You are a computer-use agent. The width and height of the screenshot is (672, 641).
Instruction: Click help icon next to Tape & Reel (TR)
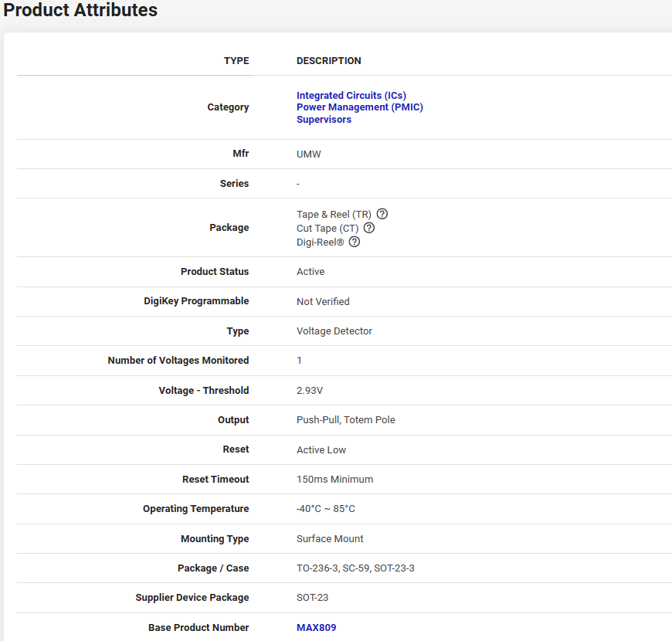point(382,214)
